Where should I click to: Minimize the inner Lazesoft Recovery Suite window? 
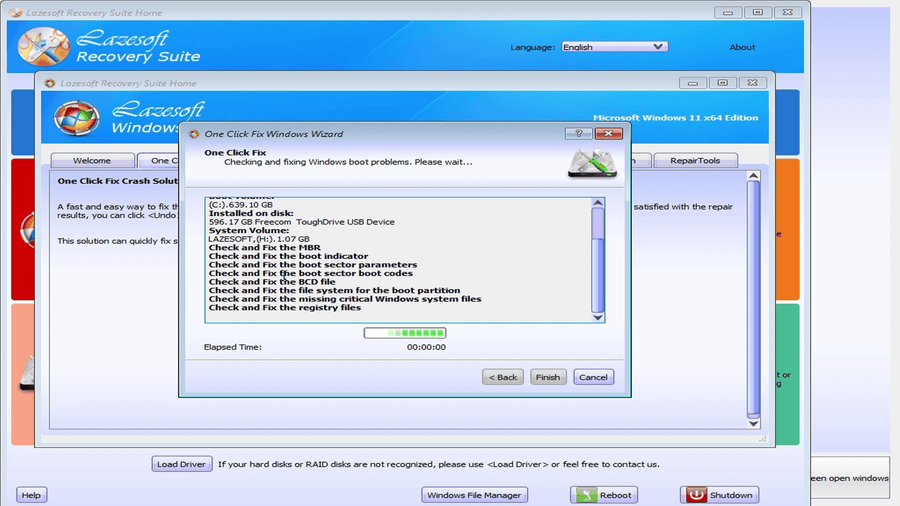tap(693, 83)
